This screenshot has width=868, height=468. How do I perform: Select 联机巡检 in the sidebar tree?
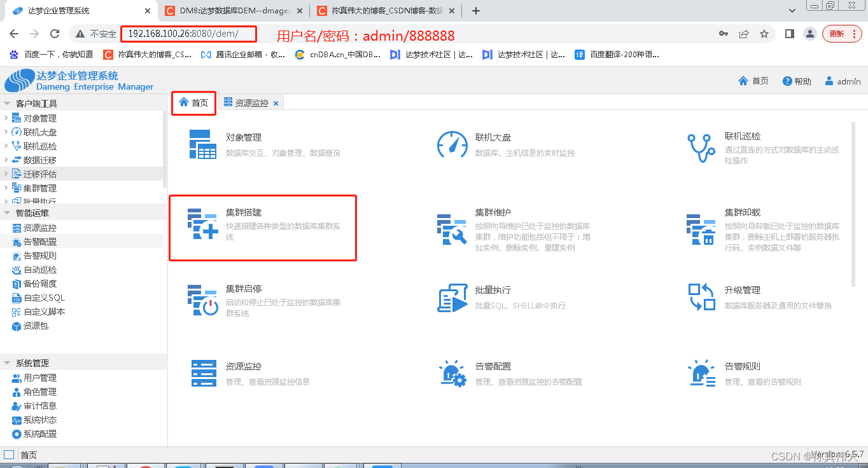tap(40, 146)
